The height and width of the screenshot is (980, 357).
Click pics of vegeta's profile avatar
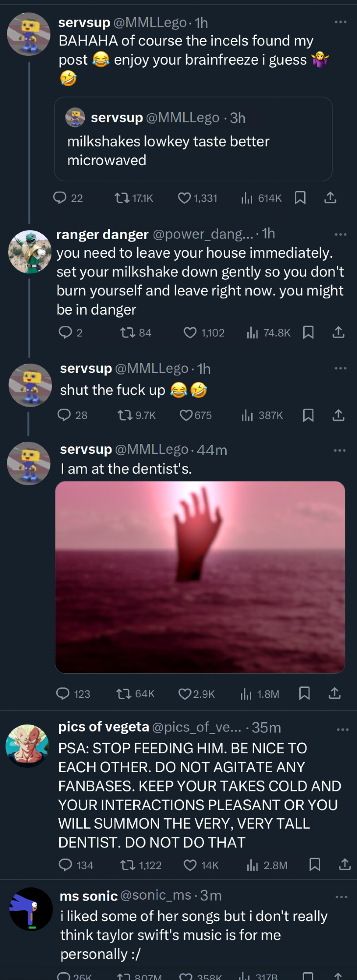coord(27,746)
